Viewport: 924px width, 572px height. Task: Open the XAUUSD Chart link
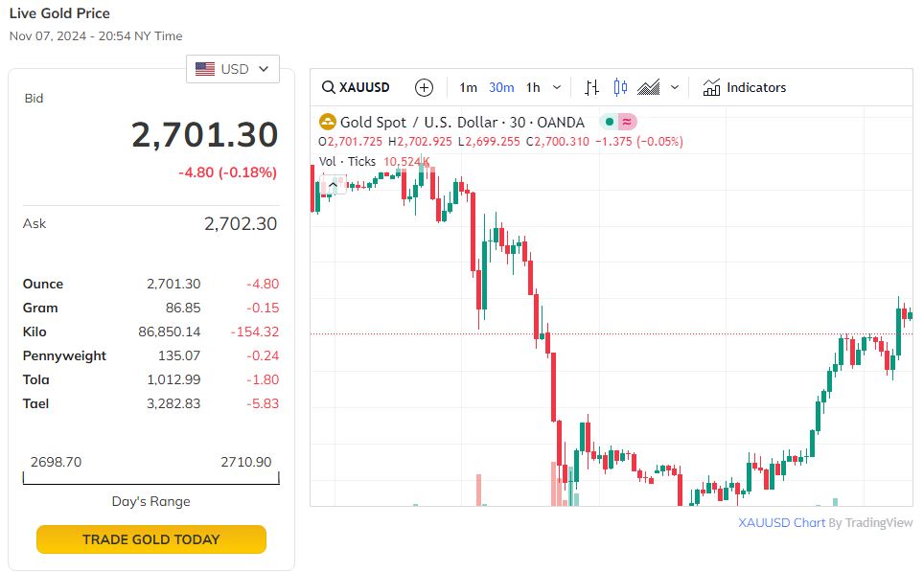[781, 523]
